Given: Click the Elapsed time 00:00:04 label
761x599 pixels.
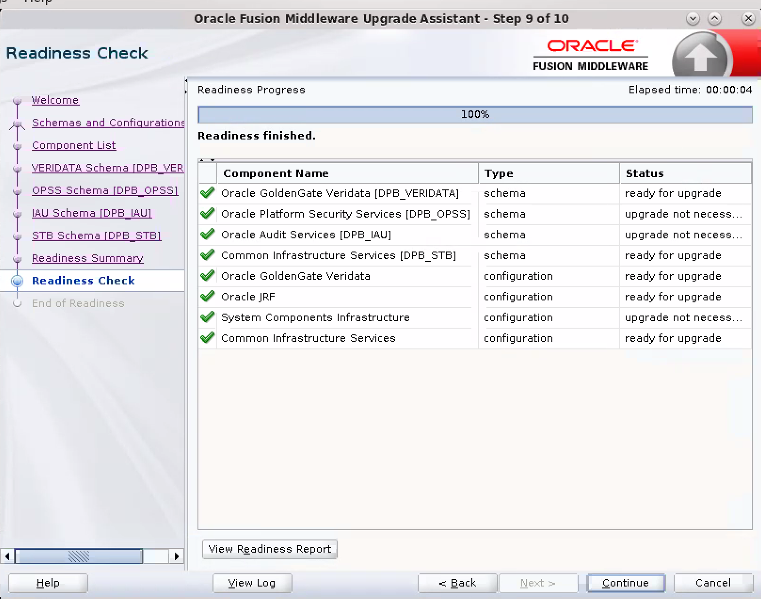Looking at the screenshot, I should pyautogui.click(x=690, y=90).
